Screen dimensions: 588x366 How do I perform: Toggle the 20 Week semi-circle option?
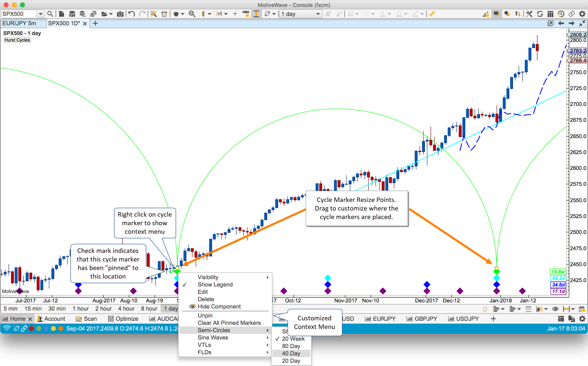point(293,339)
